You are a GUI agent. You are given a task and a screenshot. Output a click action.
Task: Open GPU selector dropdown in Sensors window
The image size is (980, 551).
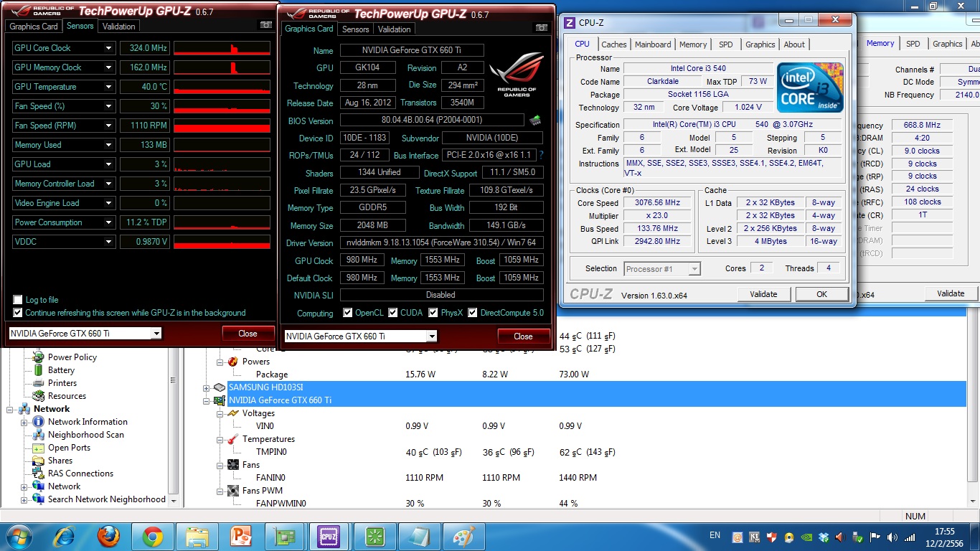coord(156,334)
